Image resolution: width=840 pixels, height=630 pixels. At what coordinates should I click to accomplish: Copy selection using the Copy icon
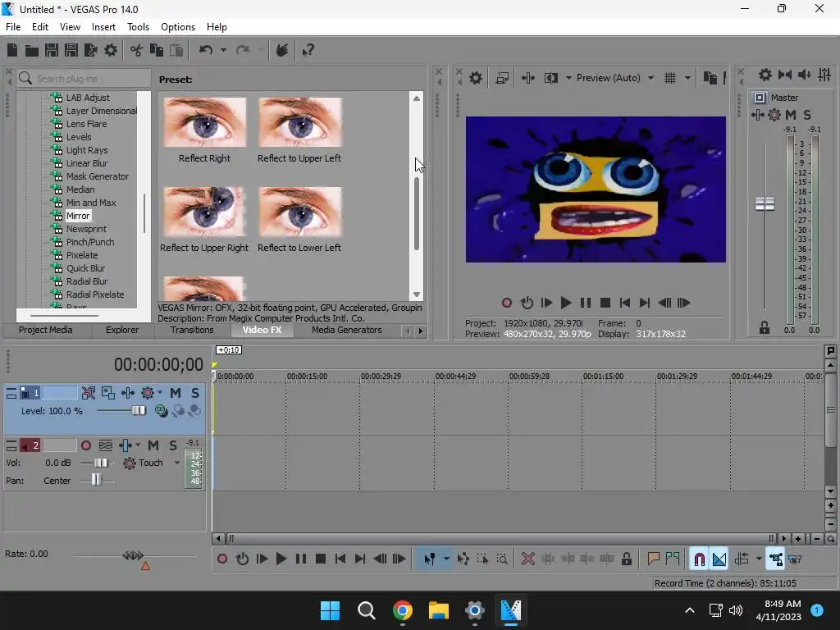click(157, 50)
